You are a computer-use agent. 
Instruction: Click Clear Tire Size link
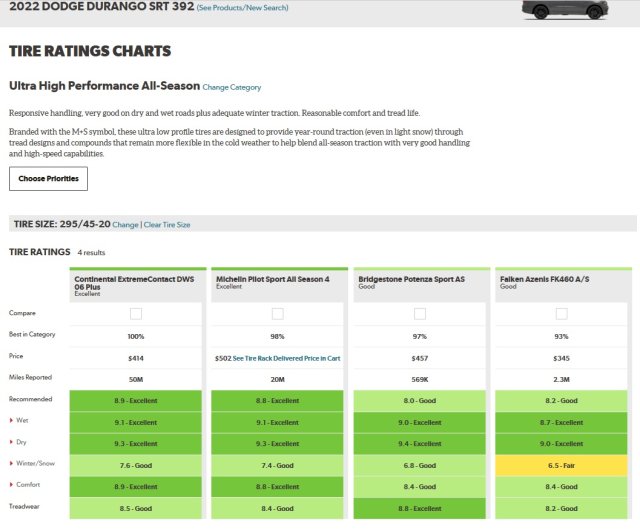[167, 224]
